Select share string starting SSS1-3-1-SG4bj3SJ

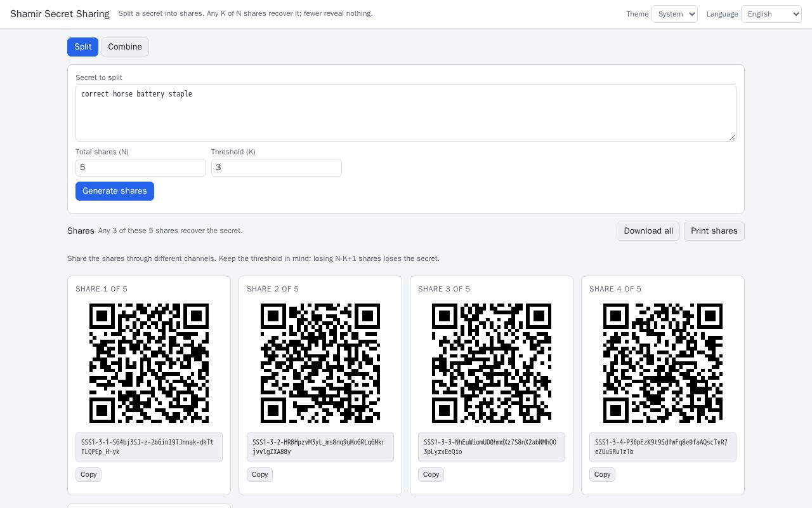pyautogui.click(x=149, y=447)
